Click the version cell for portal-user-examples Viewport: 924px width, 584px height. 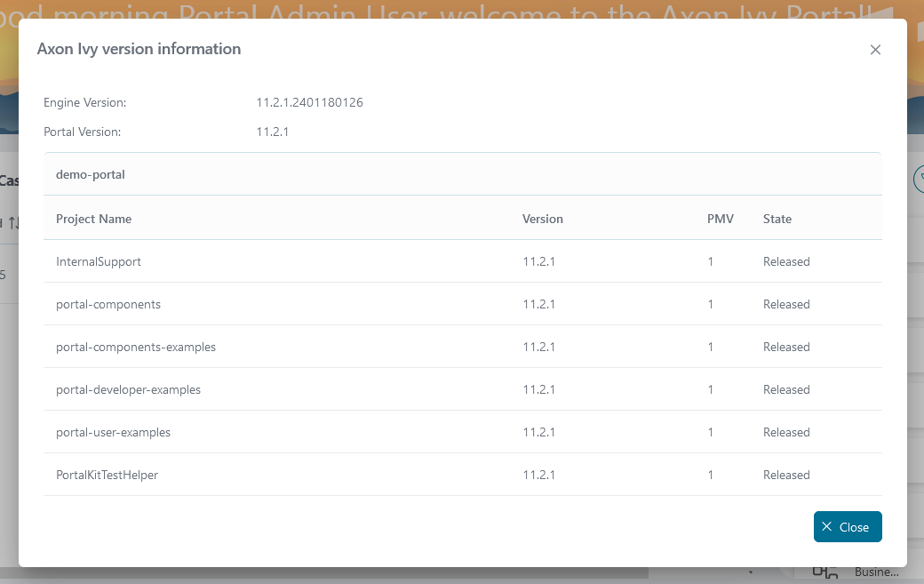pyautogui.click(x=538, y=433)
